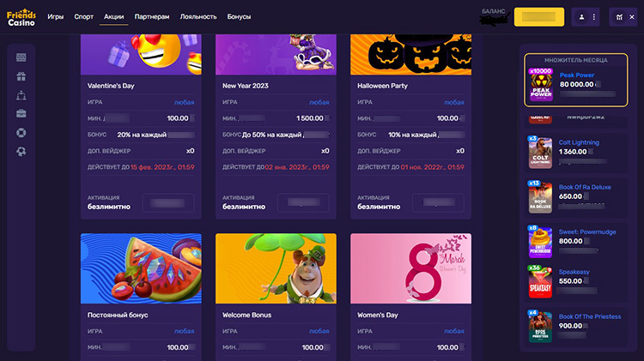Open the slot machine games sidebar icon

21,57
